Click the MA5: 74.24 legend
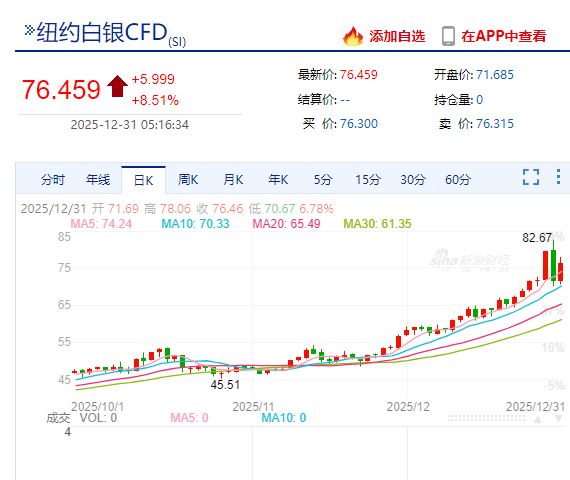Viewport: 570px width, 480px height. tap(101, 224)
